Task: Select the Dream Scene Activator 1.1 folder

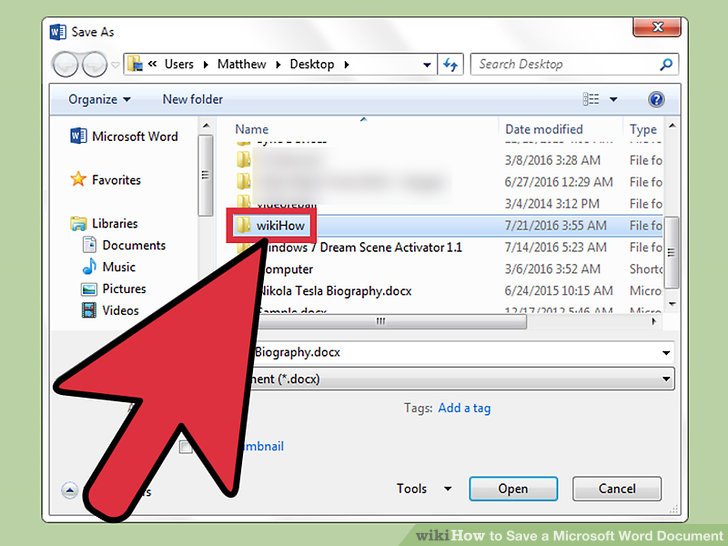Action: [364, 247]
